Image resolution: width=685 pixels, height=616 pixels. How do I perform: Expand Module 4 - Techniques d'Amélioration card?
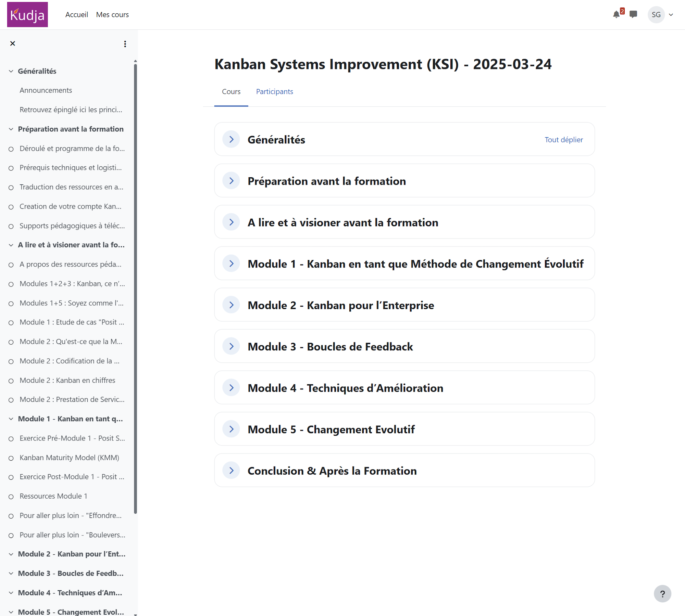click(x=231, y=388)
